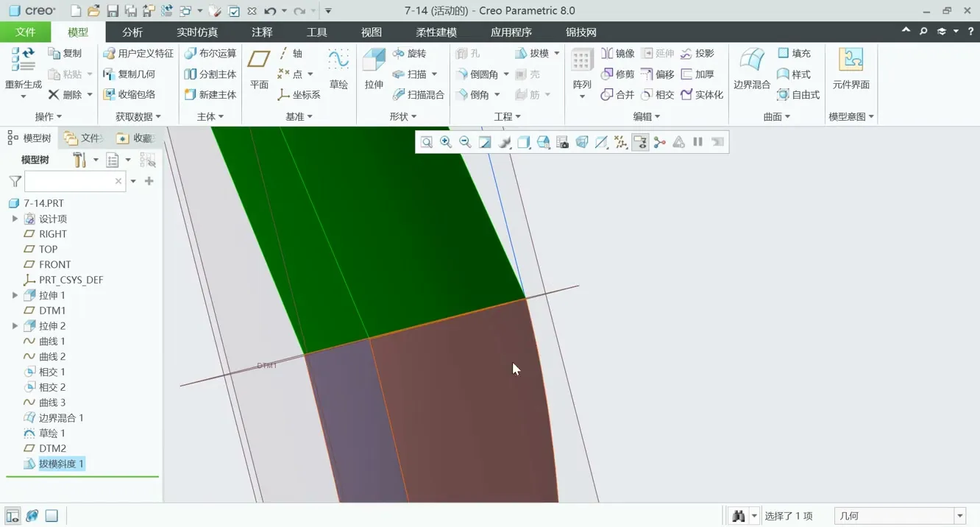
Task: Click the Revolve (旋转) tool
Action: click(x=409, y=54)
